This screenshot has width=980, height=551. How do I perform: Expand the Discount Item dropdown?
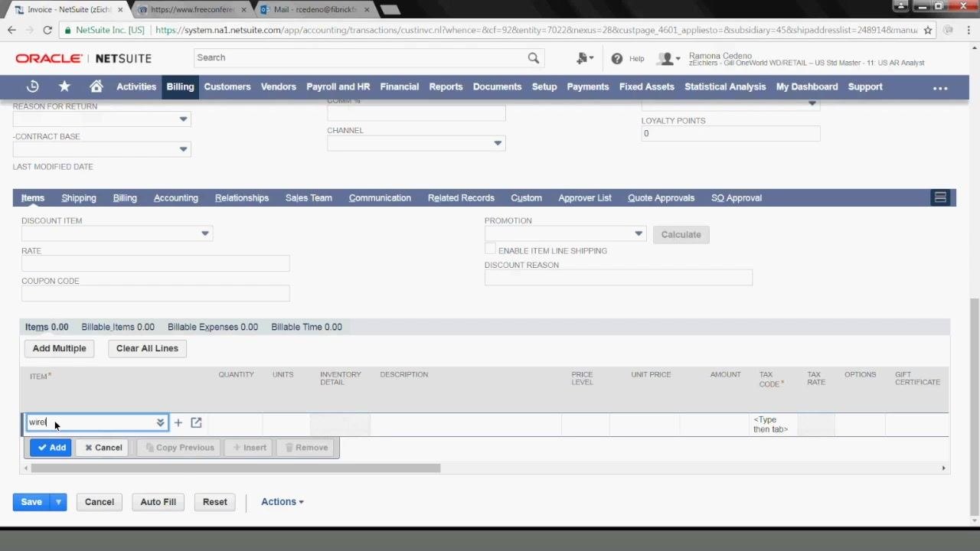(x=204, y=233)
